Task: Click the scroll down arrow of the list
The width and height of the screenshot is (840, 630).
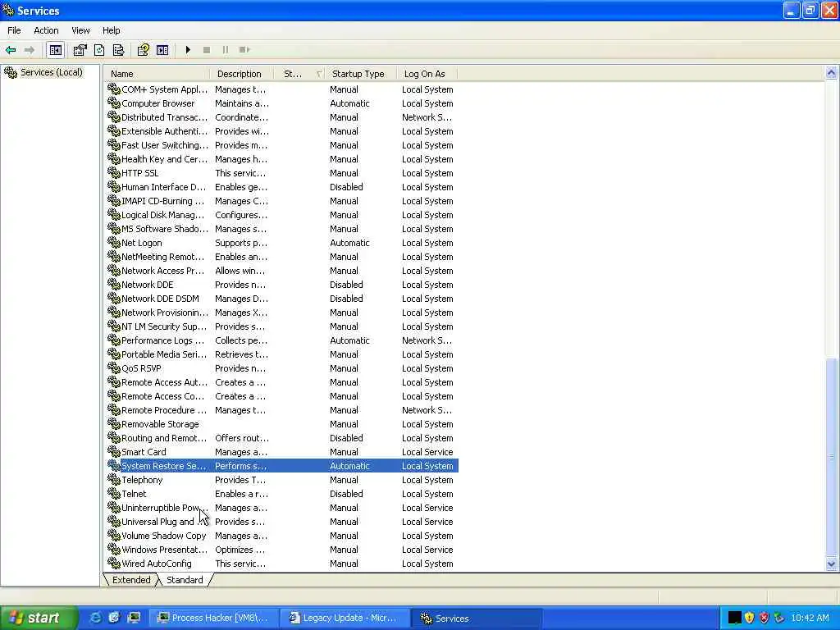Action: (831, 564)
